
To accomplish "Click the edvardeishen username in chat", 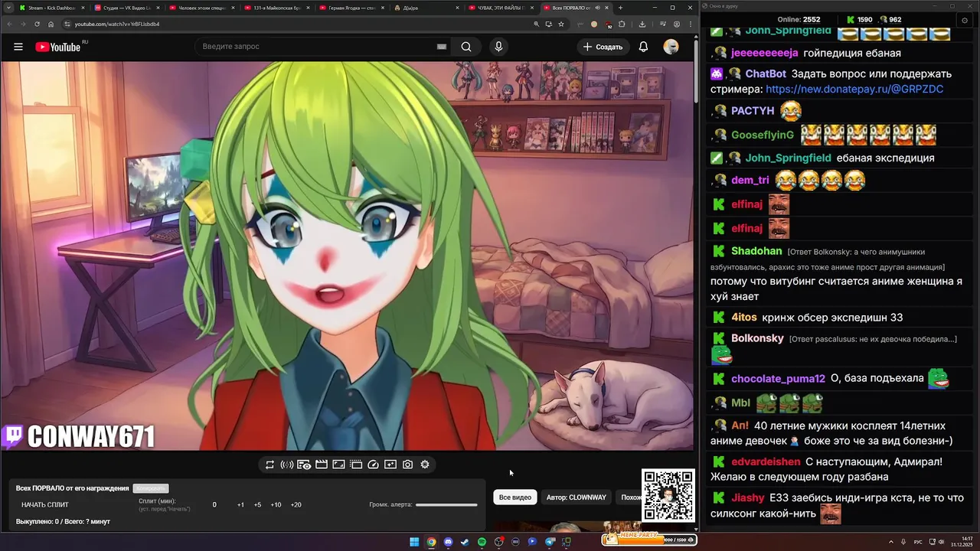I will click(766, 462).
